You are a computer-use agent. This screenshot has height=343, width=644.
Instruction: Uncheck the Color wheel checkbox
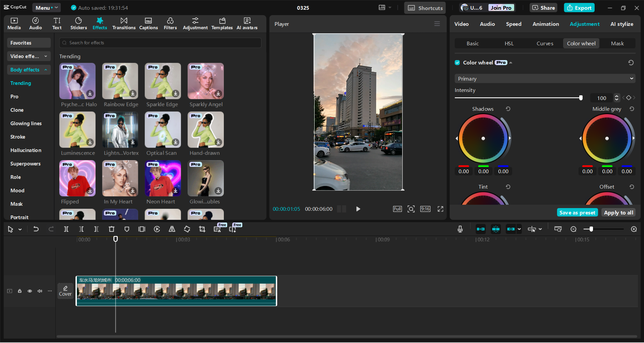[x=457, y=62]
